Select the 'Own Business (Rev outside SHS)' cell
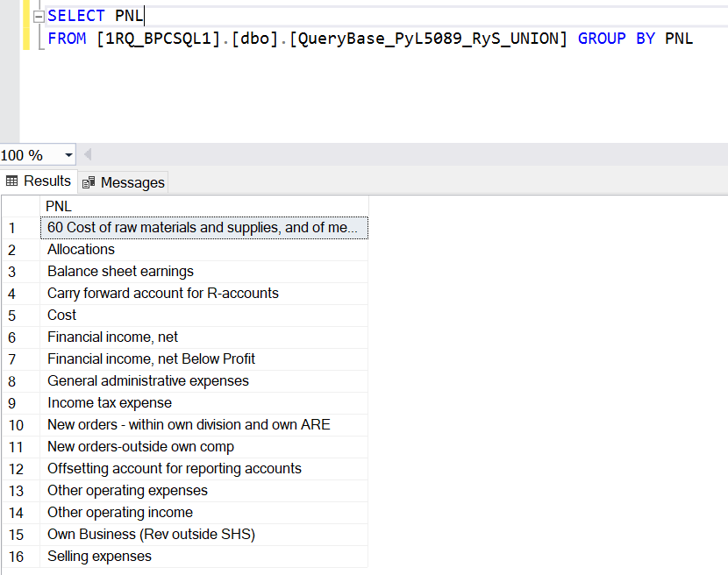728x575 pixels. tap(204, 535)
